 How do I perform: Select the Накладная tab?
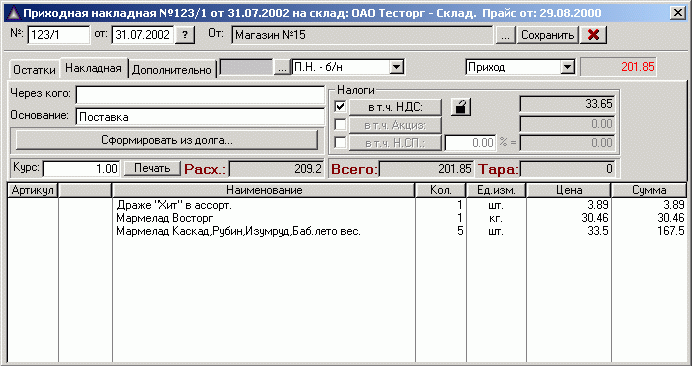point(94,68)
